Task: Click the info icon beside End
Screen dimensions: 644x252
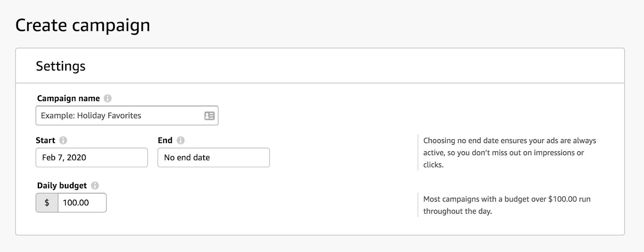Action: [181, 140]
